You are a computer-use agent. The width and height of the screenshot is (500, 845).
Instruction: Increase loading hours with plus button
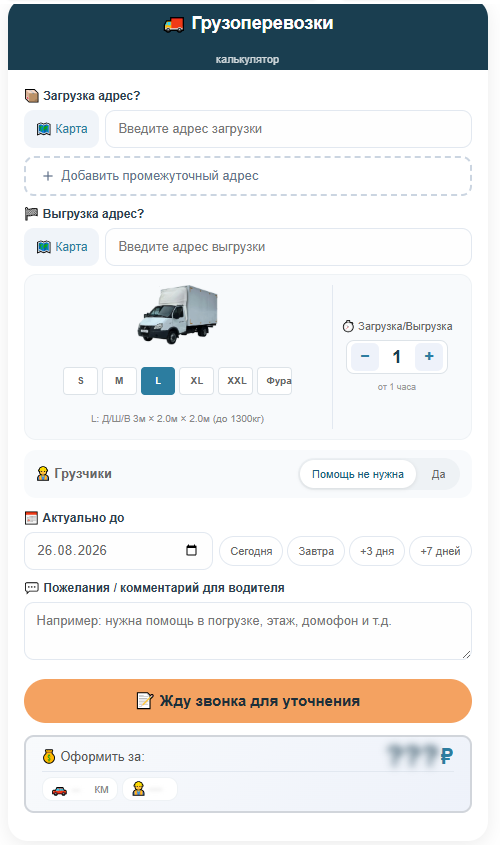tap(429, 356)
